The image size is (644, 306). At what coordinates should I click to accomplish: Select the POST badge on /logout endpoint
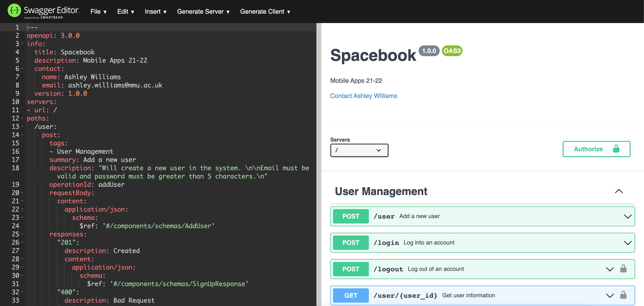(x=350, y=269)
